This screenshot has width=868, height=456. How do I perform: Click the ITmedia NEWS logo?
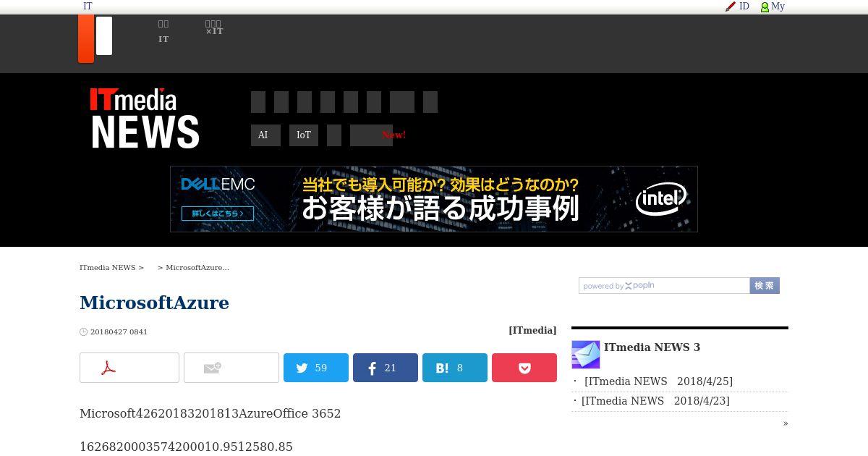pos(145,119)
